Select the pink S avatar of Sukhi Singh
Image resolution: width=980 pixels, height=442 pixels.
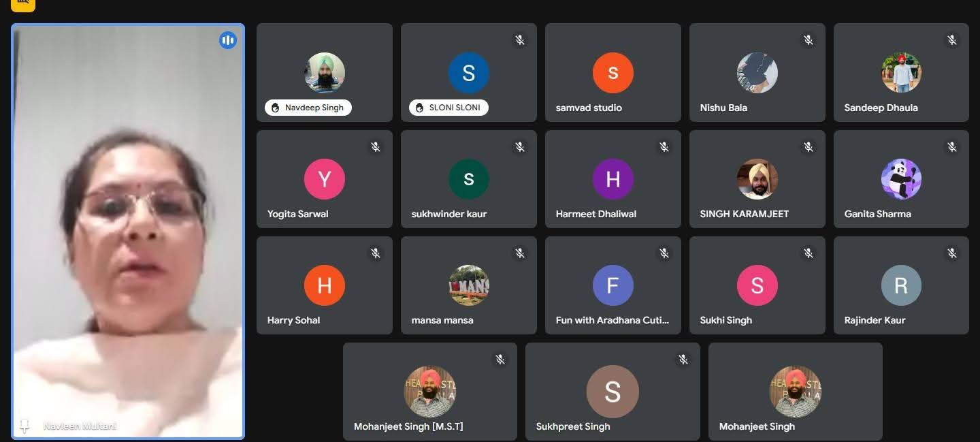(757, 285)
